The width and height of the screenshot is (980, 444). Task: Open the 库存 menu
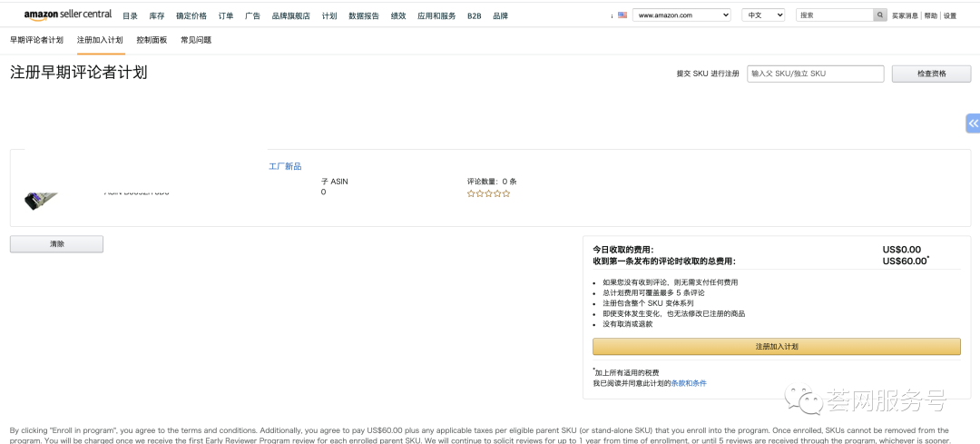157,16
